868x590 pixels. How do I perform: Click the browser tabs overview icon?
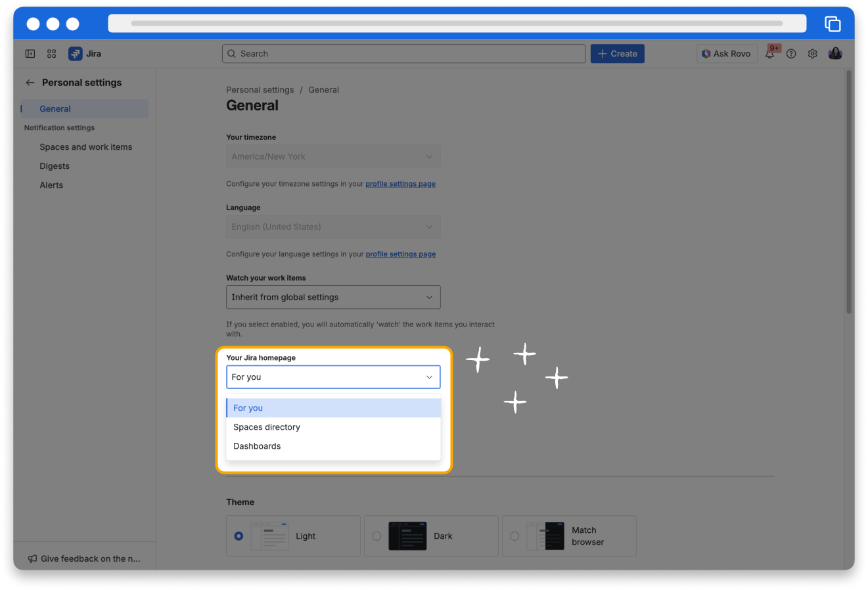click(833, 24)
